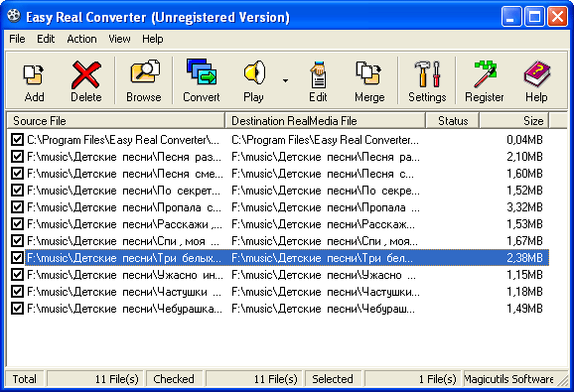Click destination C:\Program Files\Easy Real Converter...

click(325, 140)
